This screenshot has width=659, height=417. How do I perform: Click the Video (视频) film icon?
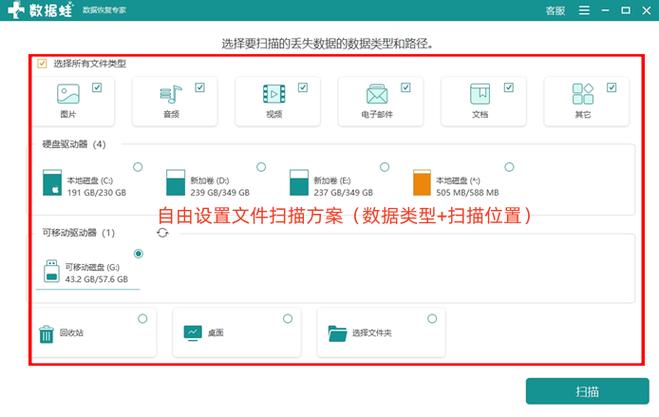273,95
